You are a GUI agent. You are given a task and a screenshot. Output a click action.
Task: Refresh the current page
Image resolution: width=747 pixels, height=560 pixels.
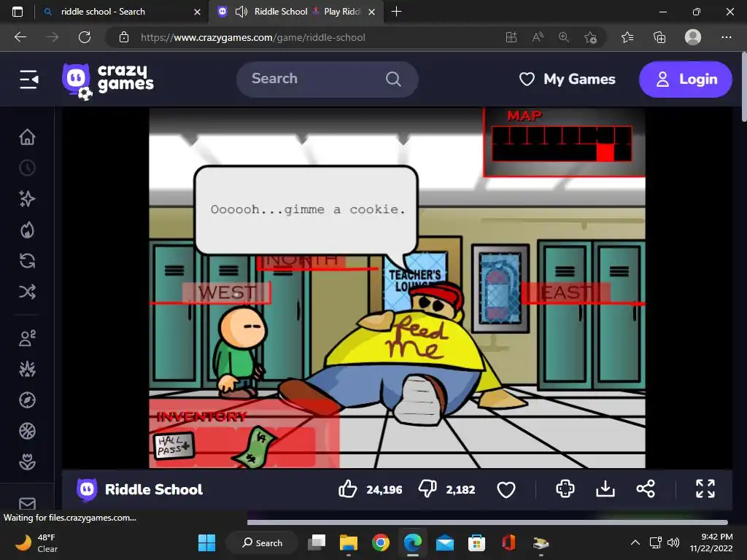[85, 37]
